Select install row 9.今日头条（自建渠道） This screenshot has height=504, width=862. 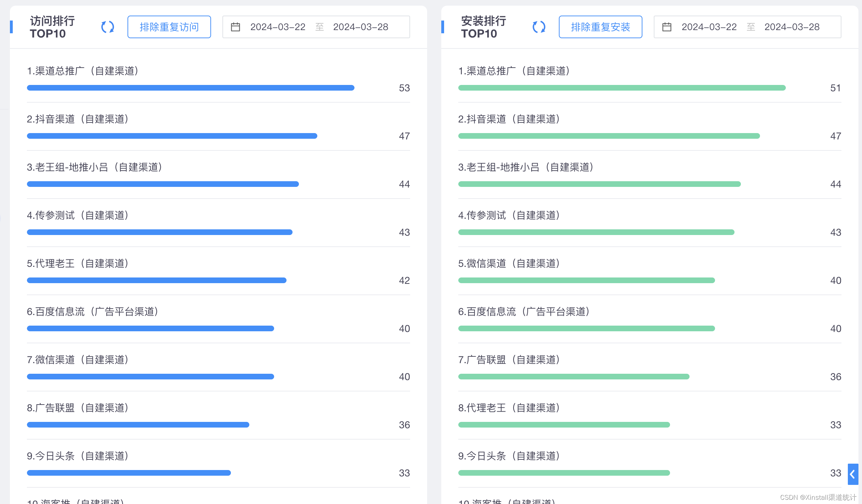click(650, 464)
